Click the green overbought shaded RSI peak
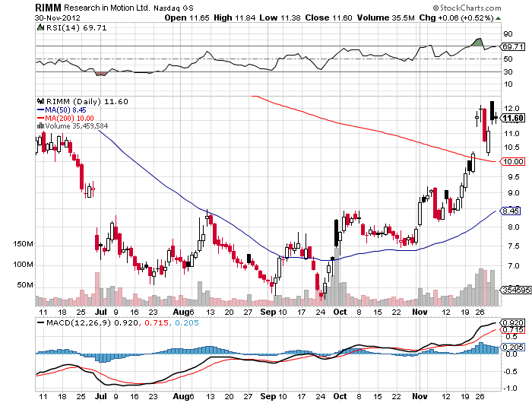The width and height of the screenshot is (532, 403). click(x=478, y=43)
